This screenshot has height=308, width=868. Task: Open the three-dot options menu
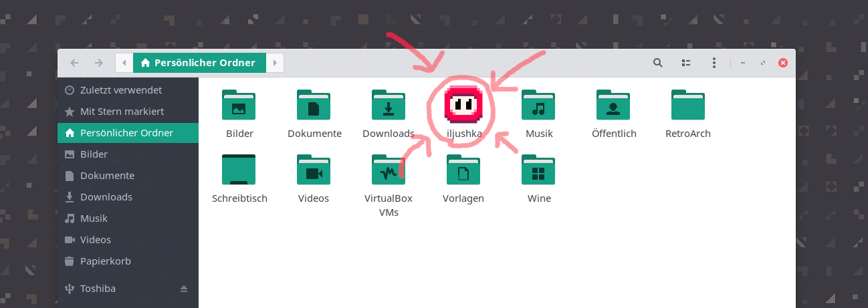click(x=714, y=63)
